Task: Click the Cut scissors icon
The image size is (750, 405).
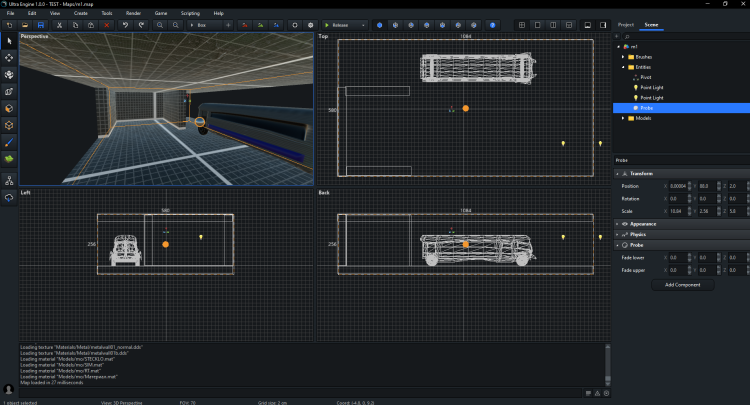Action: 60,24
